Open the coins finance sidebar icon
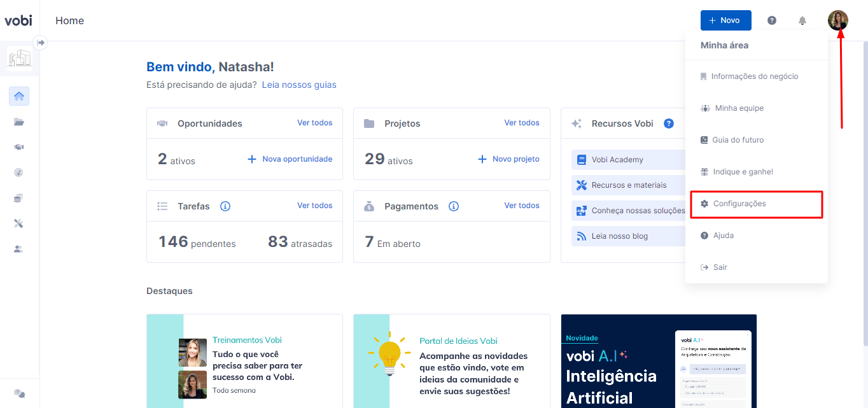 click(x=19, y=198)
